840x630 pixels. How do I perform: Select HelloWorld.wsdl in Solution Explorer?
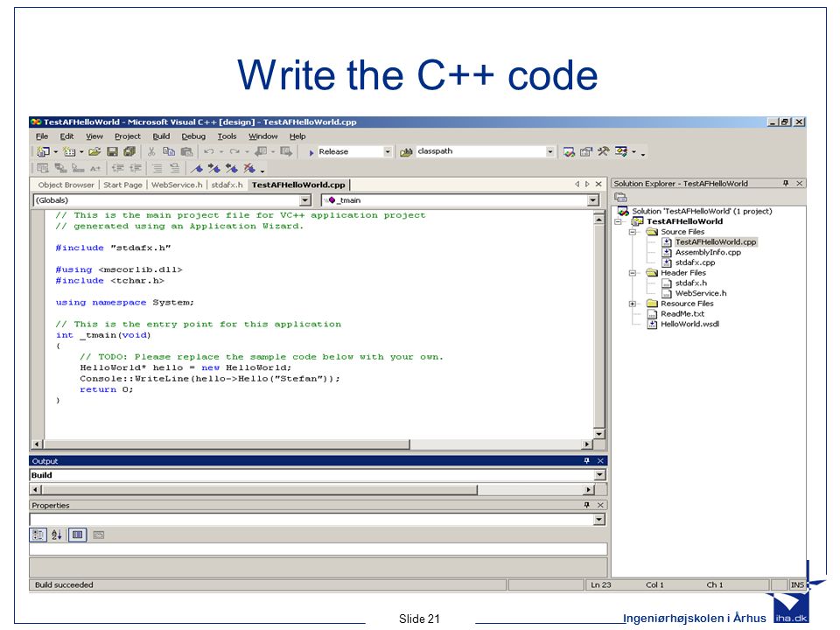[x=689, y=324]
